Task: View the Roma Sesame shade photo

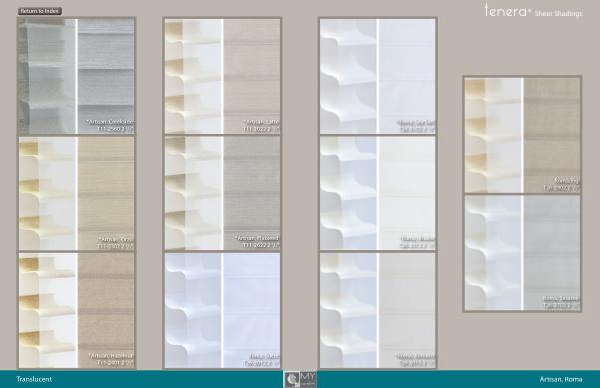Action: tap(494, 253)
